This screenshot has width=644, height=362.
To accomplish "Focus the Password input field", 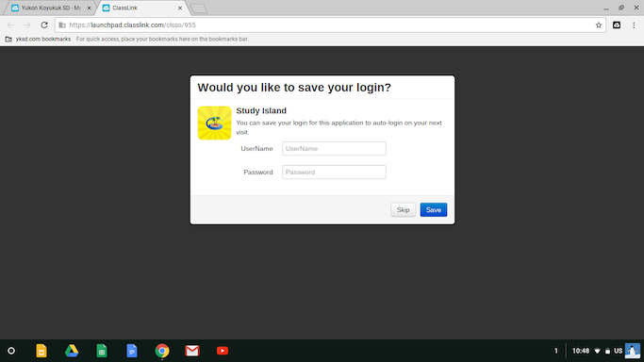I will [334, 172].
